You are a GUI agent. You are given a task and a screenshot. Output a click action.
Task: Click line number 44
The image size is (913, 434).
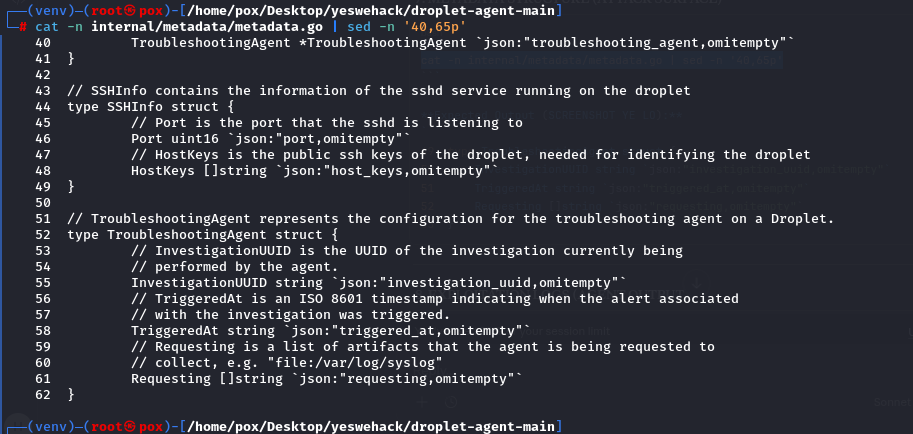pyautogui.click(x=42, y=106)
